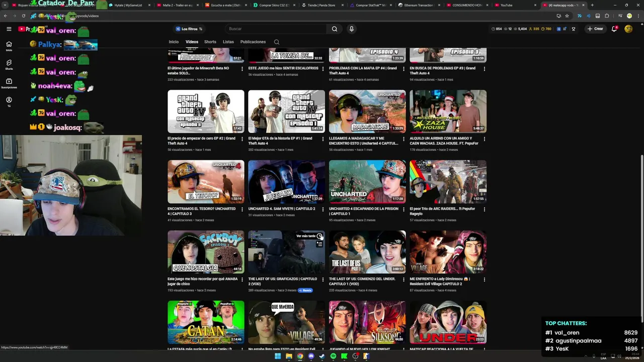This screenshot has height=362, width=644.
Task: Go to YouTube Home in the sidebar
Action: point(9,47)
